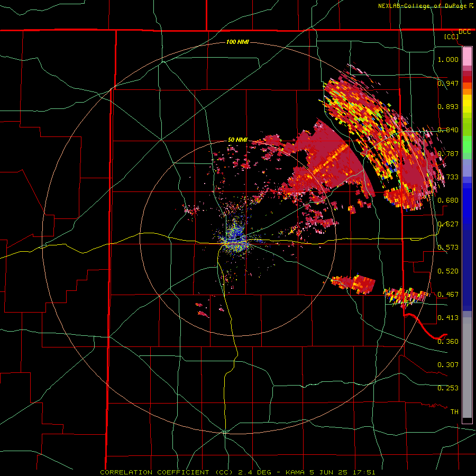Screen dimensions: 476x476
Task: Click the 1.000 legend value
Action: click(448, 59)
